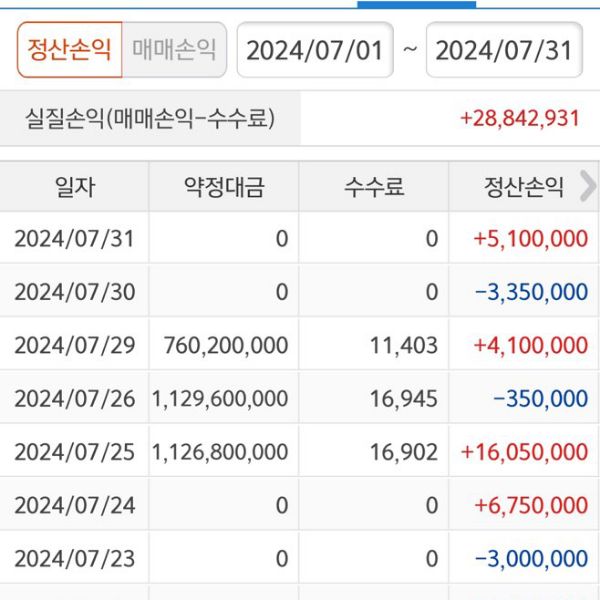Click the 수수료 column header
This screenshot has height=600, width=600.
373,186
